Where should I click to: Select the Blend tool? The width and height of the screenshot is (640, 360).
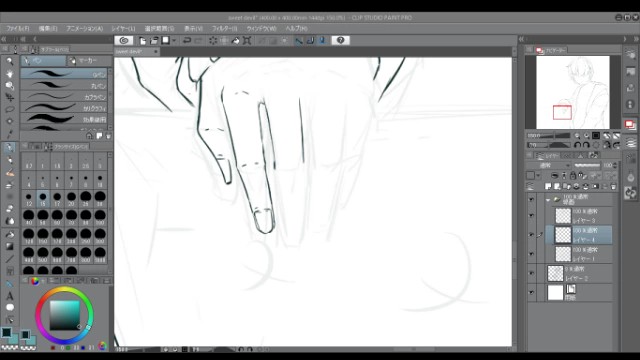coord(10,221)
